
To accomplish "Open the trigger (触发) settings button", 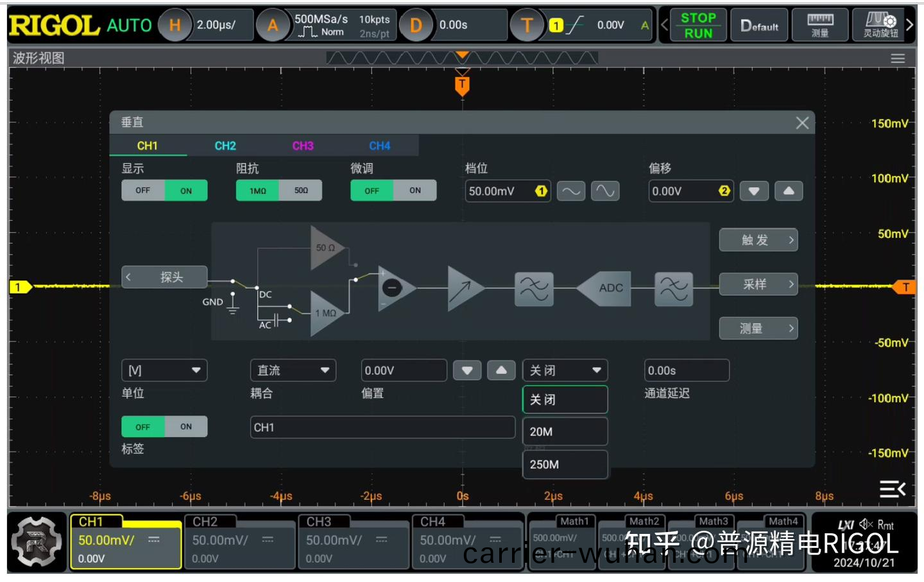I will pos(758,240).
